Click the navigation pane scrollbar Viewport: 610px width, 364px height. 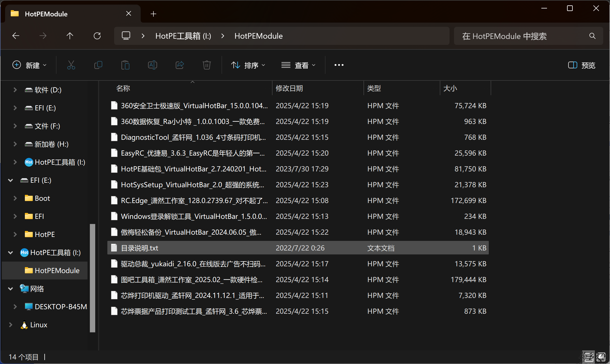pyautogui.click(x=92, y=278)
